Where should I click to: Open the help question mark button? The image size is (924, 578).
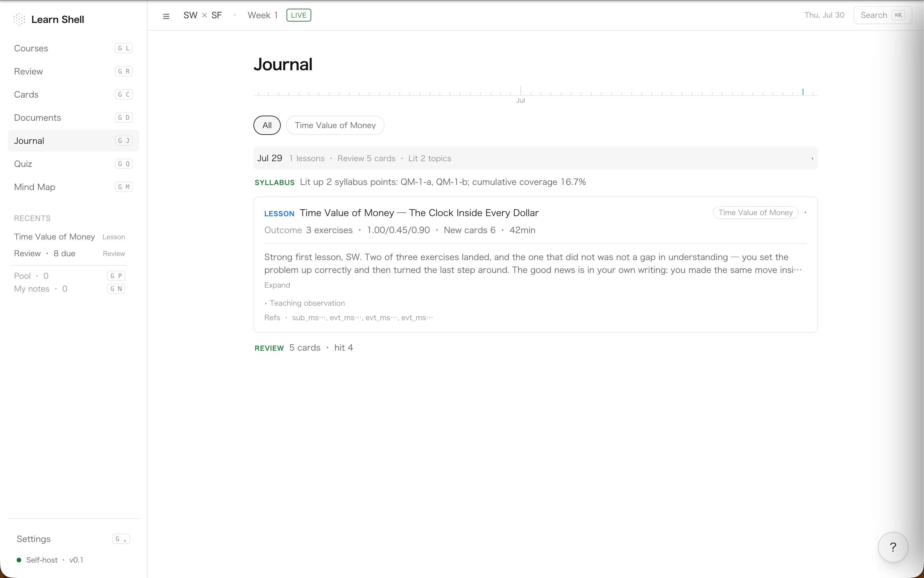pos(893,547)
